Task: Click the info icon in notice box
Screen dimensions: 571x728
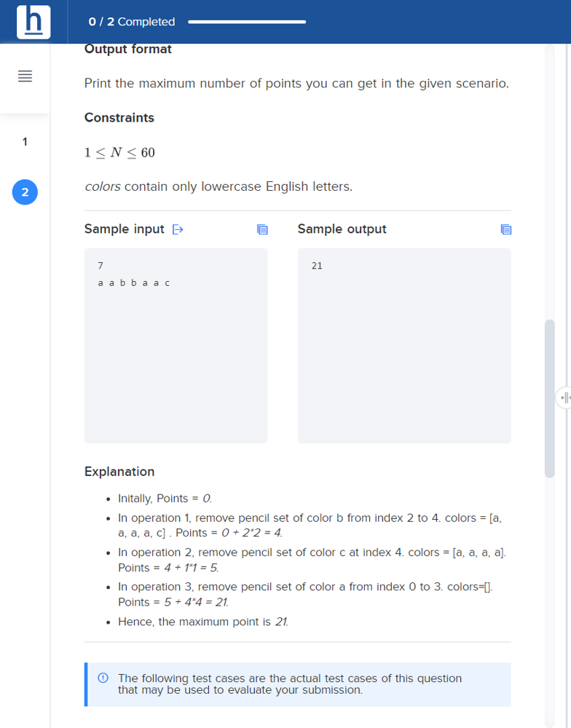Action: tap(103, 678)
